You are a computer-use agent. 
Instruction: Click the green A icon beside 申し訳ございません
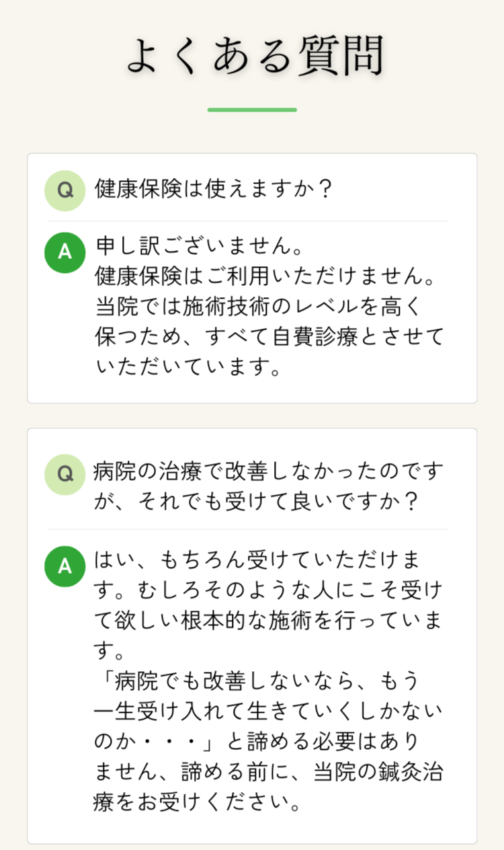pyautogui.click(x=65, y=252)
